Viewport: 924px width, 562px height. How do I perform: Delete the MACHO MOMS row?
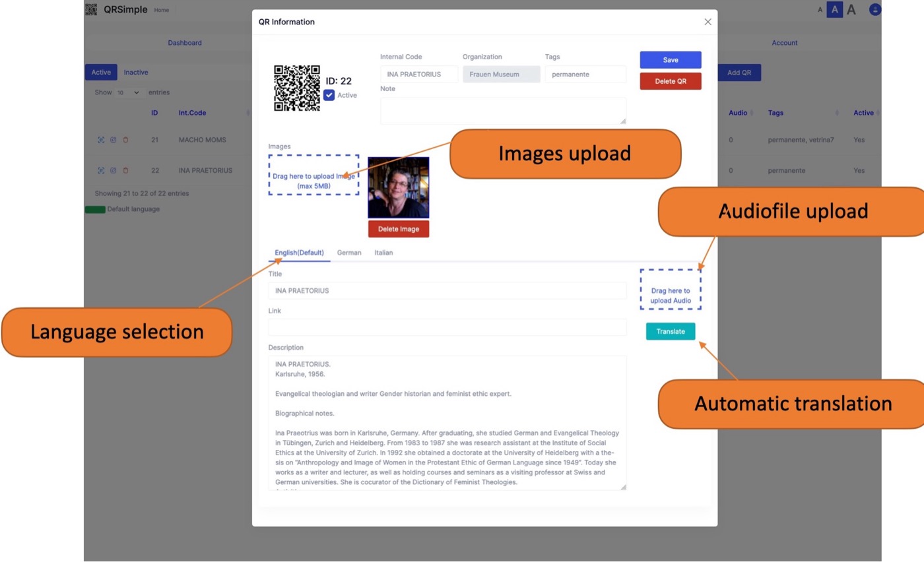coord(125,140)
